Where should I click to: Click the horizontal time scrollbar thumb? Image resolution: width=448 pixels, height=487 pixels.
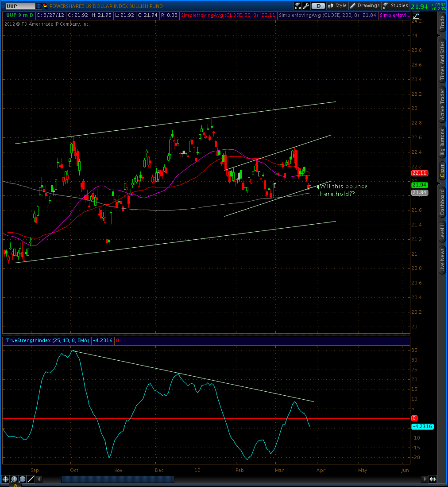pyautogui.click(x=118, y=479)
